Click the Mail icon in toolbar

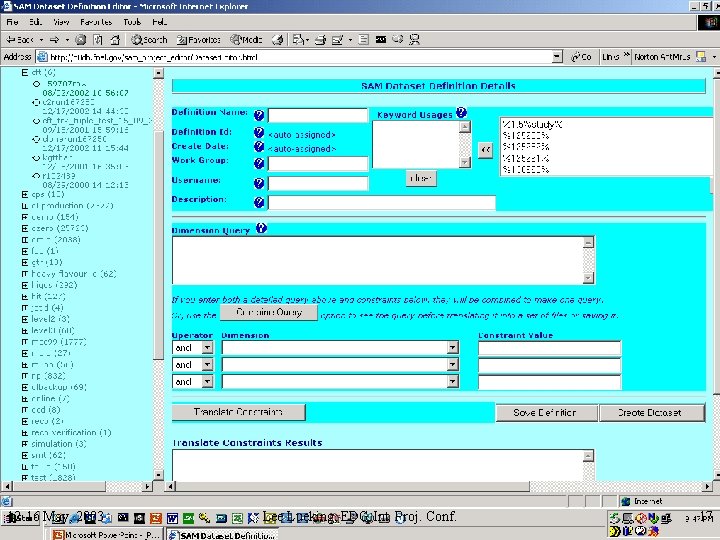pyautogui.click(x=298, y=40)
